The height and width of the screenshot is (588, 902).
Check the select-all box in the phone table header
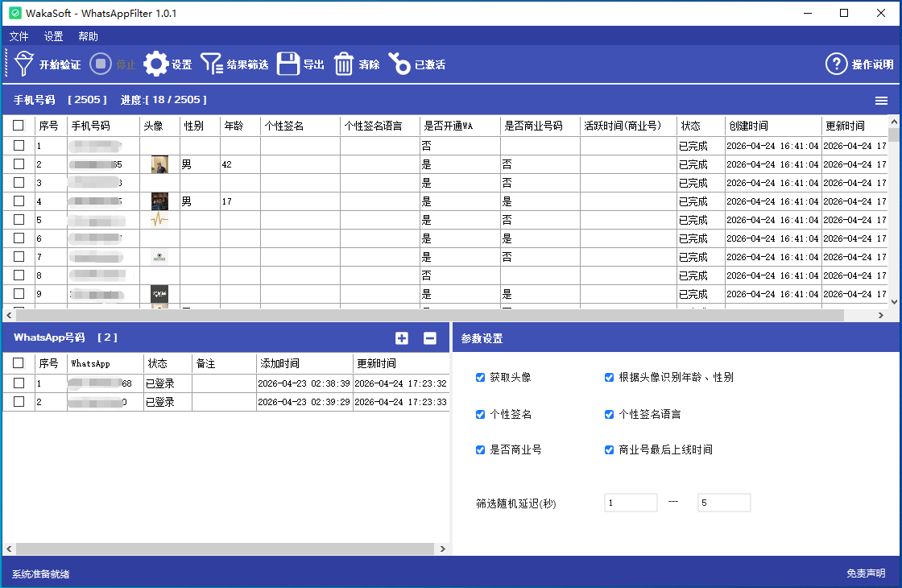point(19,126)
